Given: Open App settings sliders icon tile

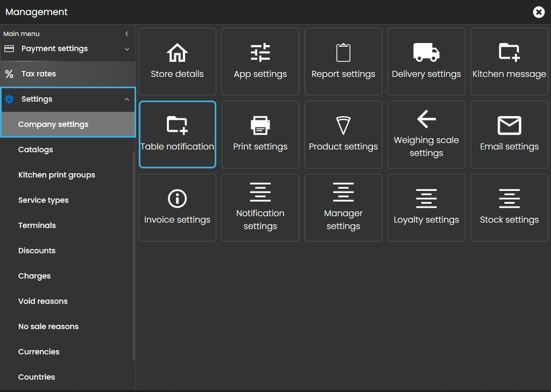Looking at the screenshot, I should click(260, 53).
